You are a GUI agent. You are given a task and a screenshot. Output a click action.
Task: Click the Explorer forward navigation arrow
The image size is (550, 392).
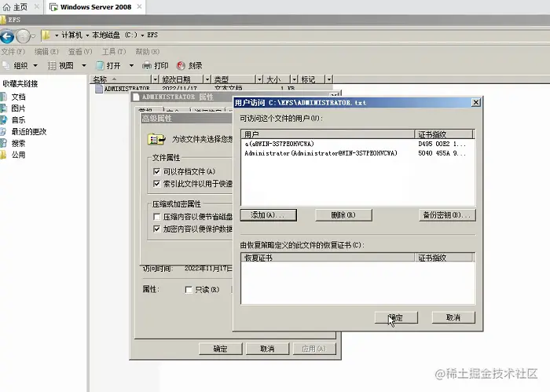23,36
